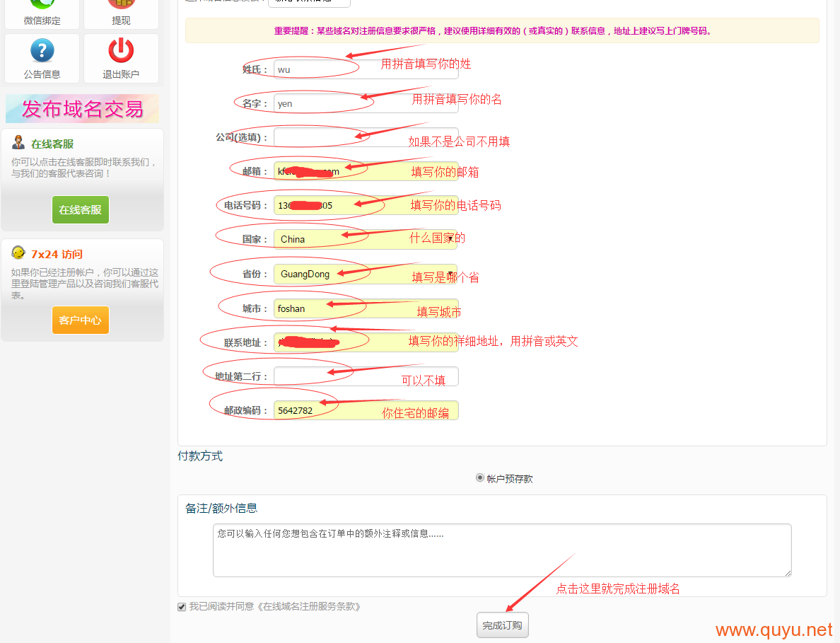840x643 pixels.
Task: Open the 发布域名交易 banner
Action: (x=82, y=109)
